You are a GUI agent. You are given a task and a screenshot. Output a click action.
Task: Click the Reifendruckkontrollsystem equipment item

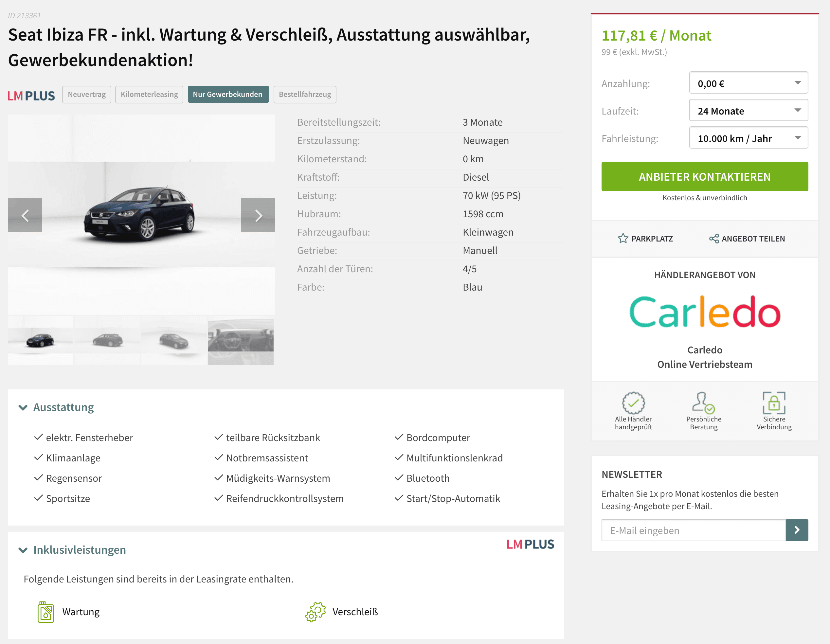point(285,498)
